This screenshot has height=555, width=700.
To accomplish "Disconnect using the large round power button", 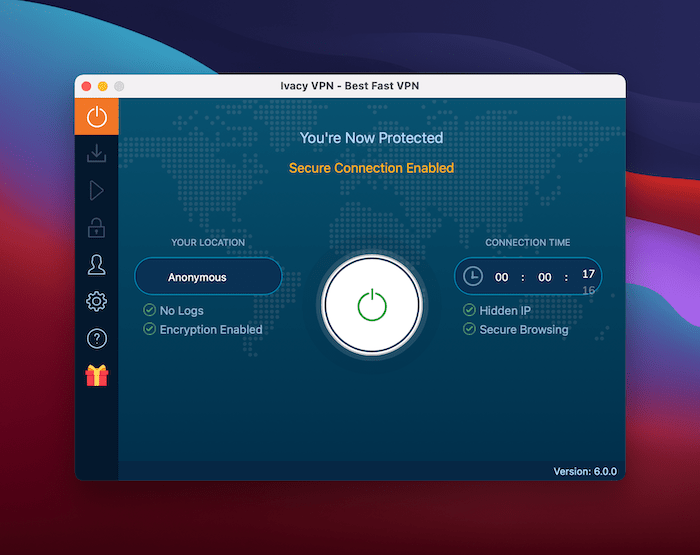I will pos(372,305).
